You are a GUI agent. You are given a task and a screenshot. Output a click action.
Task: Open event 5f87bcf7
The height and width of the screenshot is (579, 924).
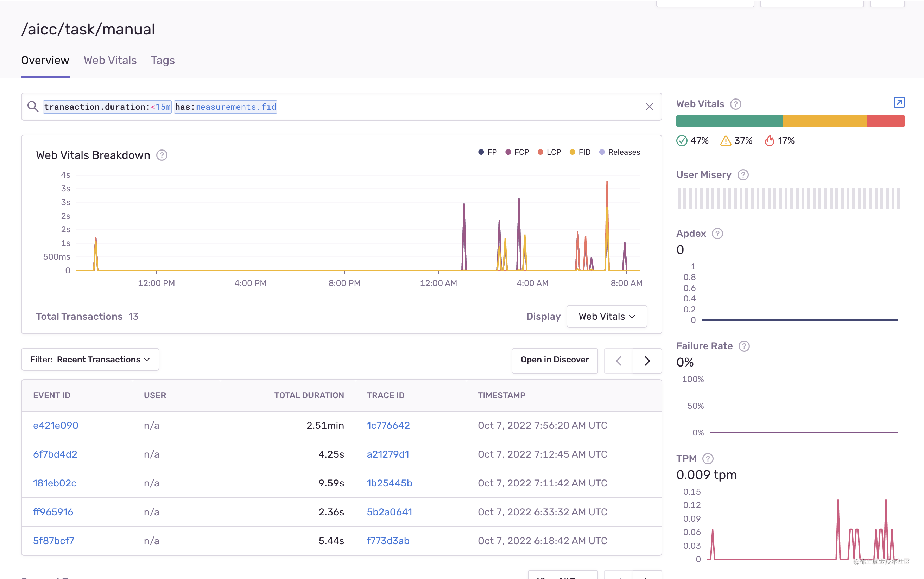point(53,541)
